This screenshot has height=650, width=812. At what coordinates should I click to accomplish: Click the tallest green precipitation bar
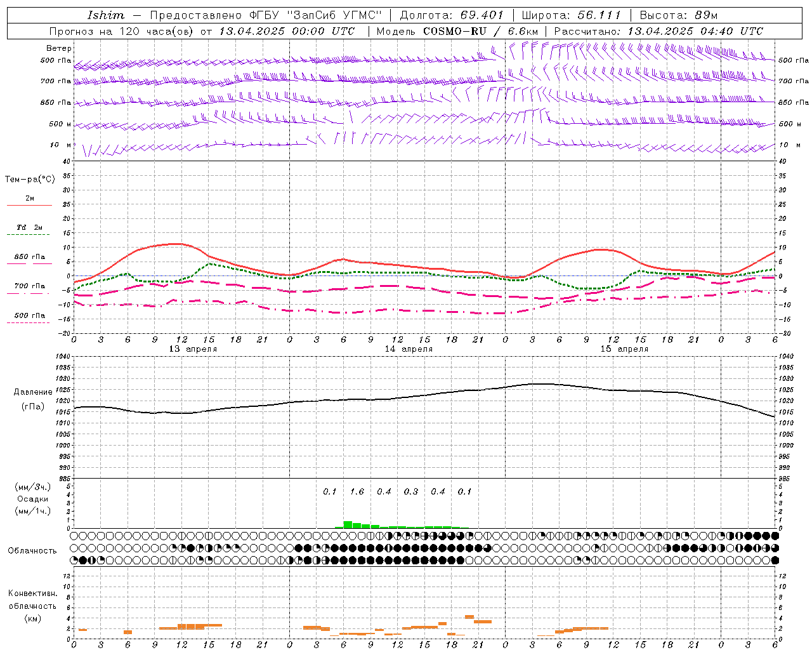(348, 524)
